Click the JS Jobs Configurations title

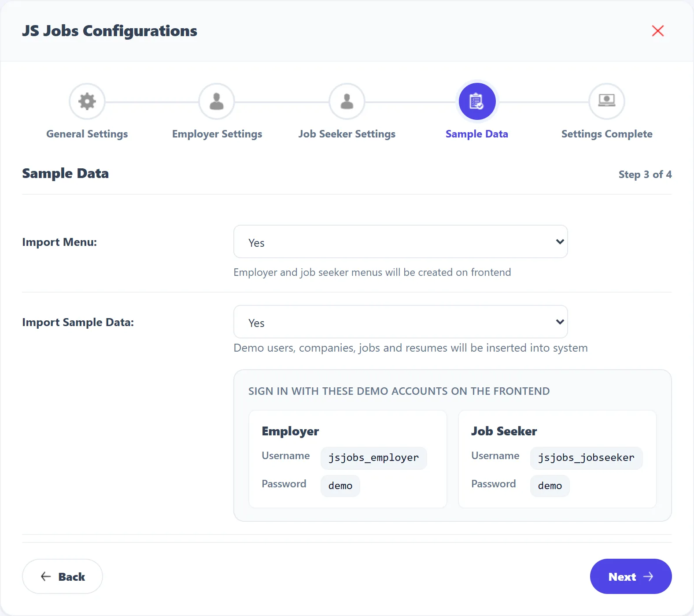click(110, 31)
